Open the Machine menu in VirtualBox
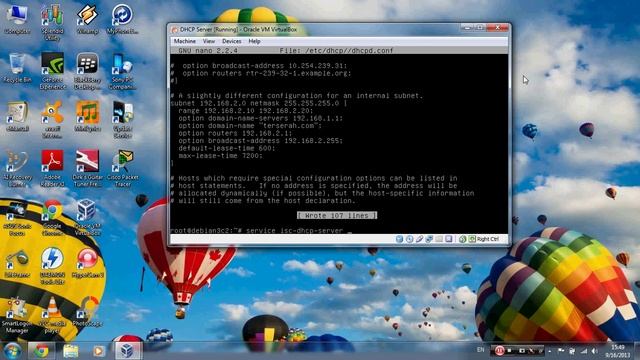 tap(184, 41)
